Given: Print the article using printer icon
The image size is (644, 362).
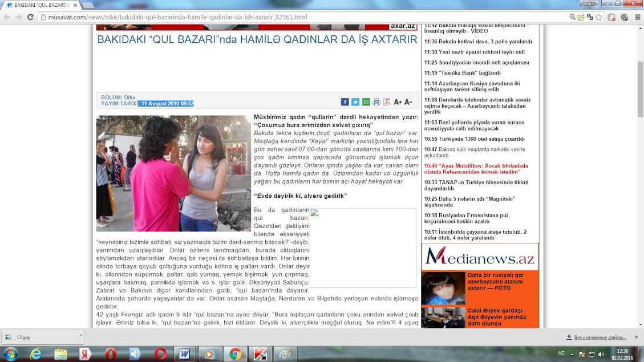Looking at the screenshot, I should coord(376,102).
